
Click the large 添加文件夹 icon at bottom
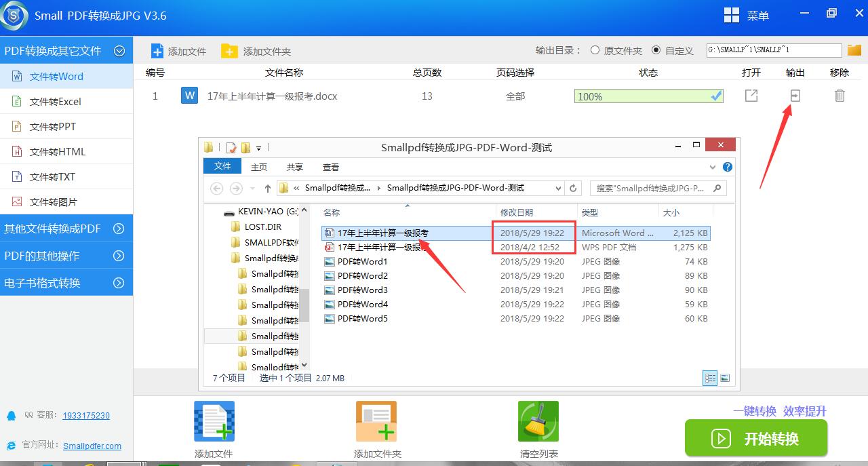[376, 421]
